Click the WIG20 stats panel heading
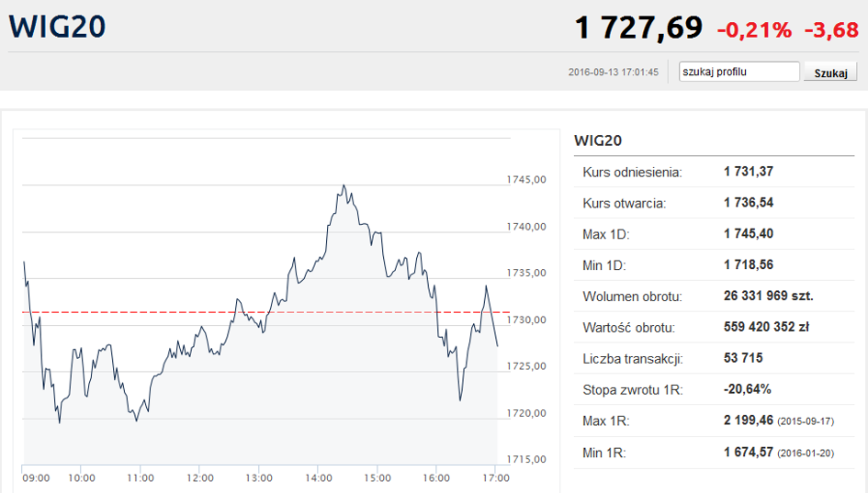Image resolution: width=868 pixels, height=493 pixels. [x=598, y=140]
